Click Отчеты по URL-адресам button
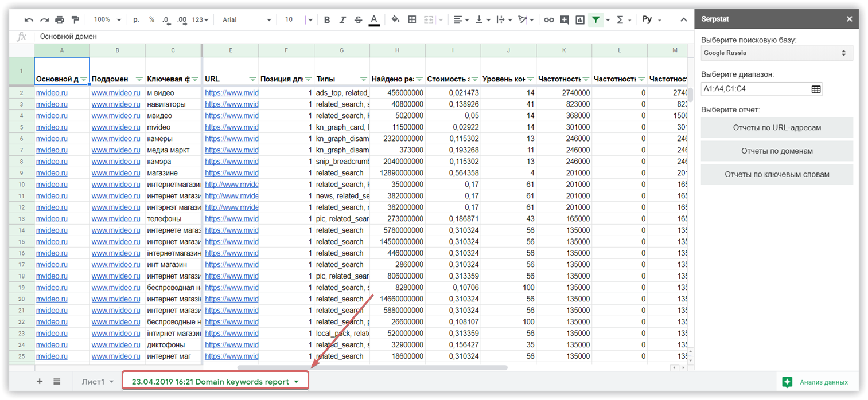This screenshot has width=868, height=400. pos(777,127)
